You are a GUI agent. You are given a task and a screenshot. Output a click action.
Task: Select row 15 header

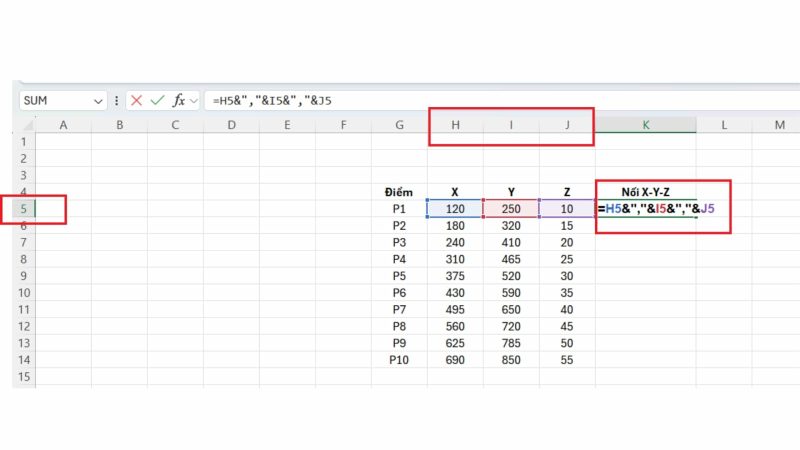(x=23, y=377)
